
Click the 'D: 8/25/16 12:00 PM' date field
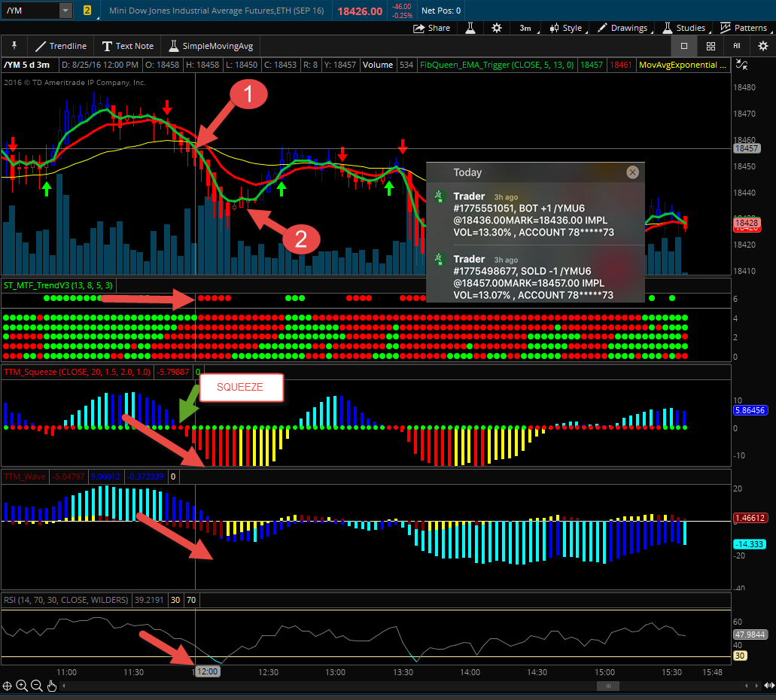pos(100,65)
